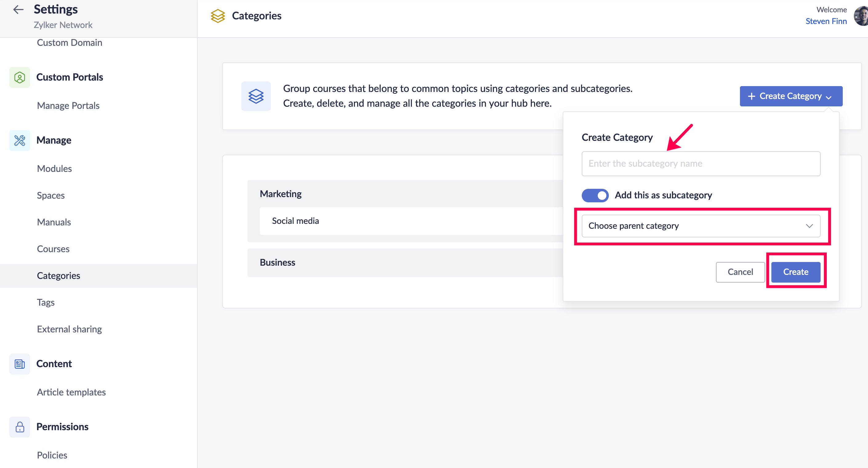This screenshot has width=868, height=468.
Task: Select the Marketing category row
Action: pos(405,194)
